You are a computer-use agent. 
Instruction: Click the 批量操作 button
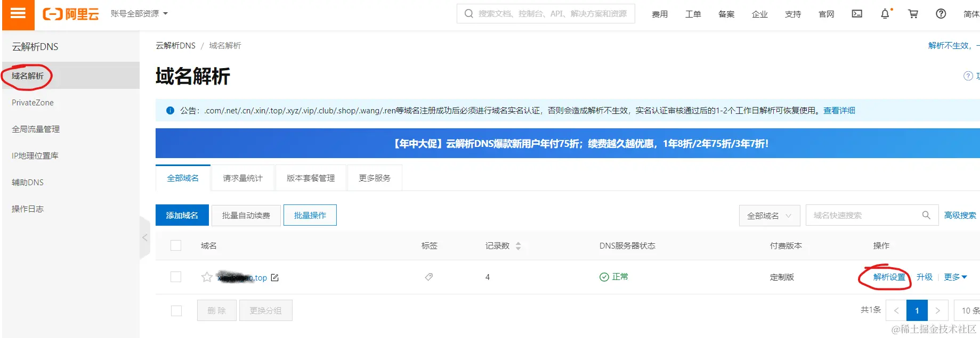[x=310, y=215]
